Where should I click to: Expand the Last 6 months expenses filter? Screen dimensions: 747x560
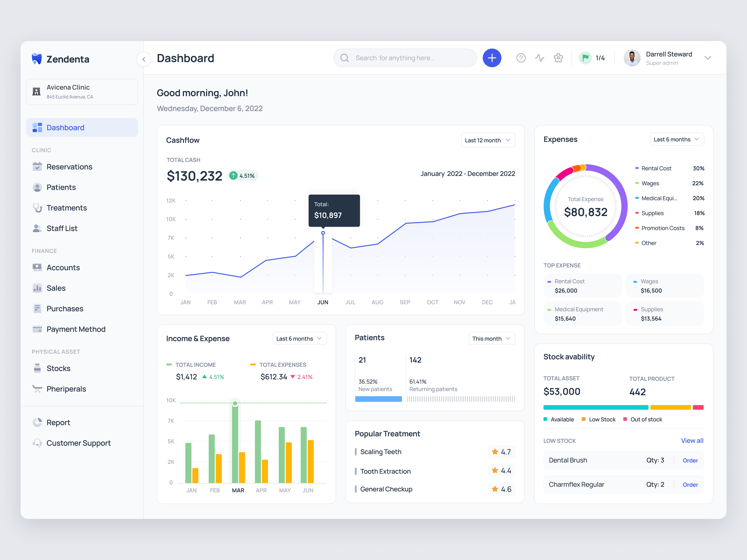click(676, 139)
